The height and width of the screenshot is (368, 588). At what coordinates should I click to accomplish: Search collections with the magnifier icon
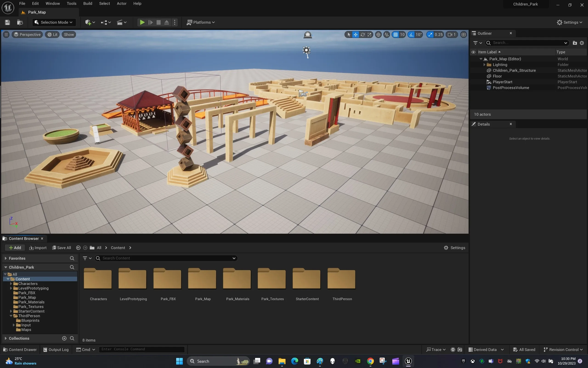tap(72, 338)
